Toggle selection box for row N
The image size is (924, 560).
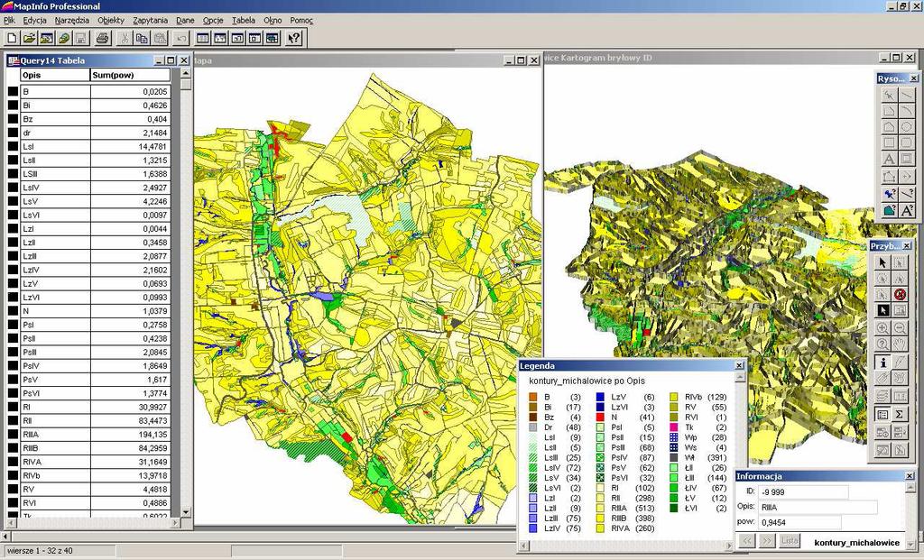pos(13,311)
